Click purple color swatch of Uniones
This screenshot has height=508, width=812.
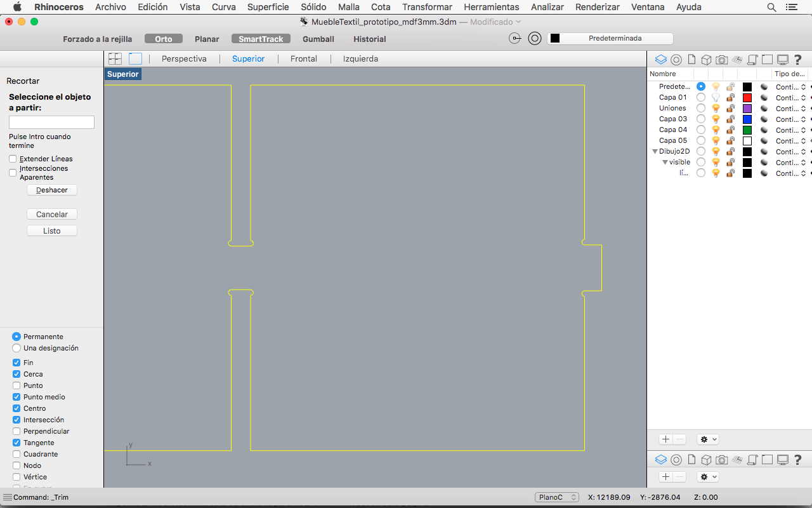[x=747, y=108]
